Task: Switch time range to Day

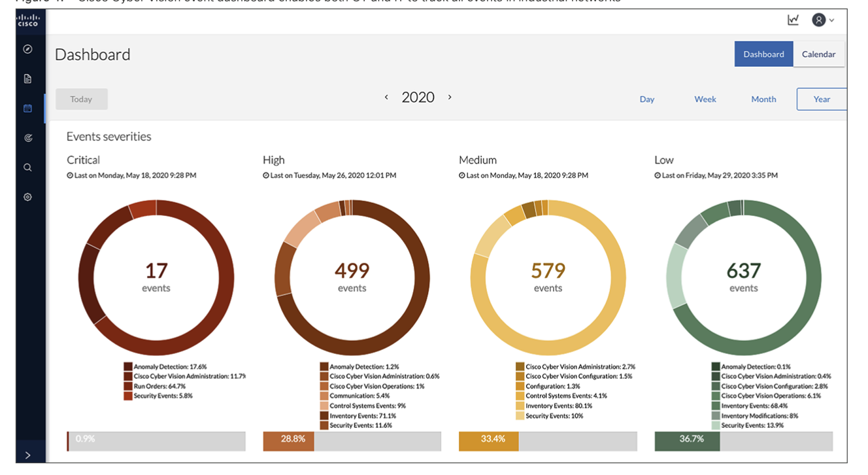Action: (x=647, y=99)
